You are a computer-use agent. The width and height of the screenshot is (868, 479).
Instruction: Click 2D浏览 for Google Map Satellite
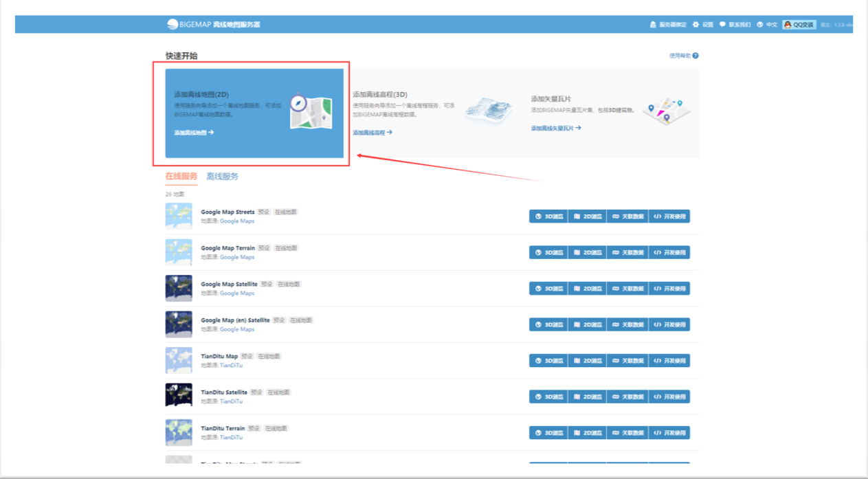pyautogui.click(x=587, y=289)
